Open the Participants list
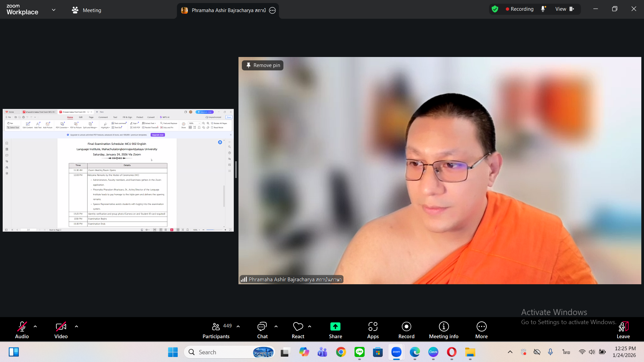The width and height of the screenshot is (644, 362). 216,330
